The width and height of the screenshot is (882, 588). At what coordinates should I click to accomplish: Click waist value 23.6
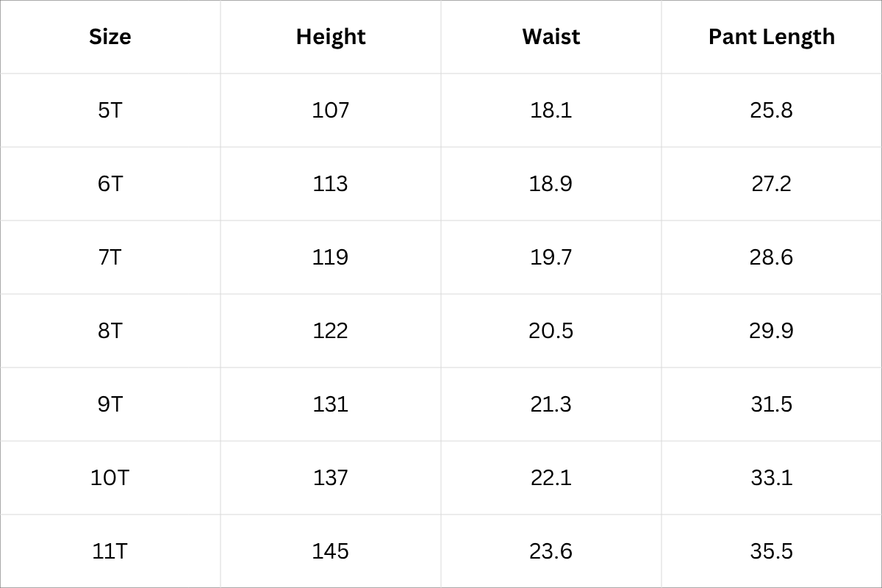point(551,551)
